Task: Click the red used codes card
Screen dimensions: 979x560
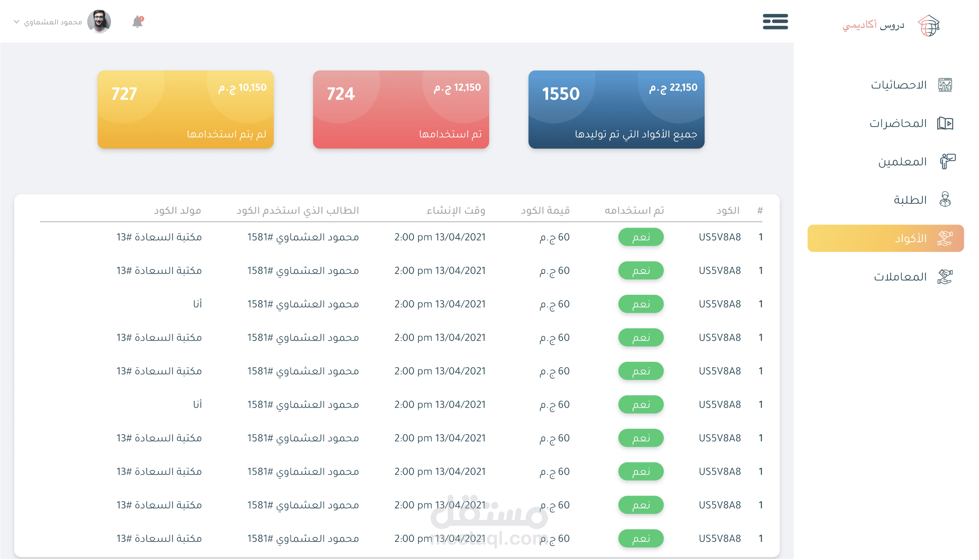Action: point(400,110)
